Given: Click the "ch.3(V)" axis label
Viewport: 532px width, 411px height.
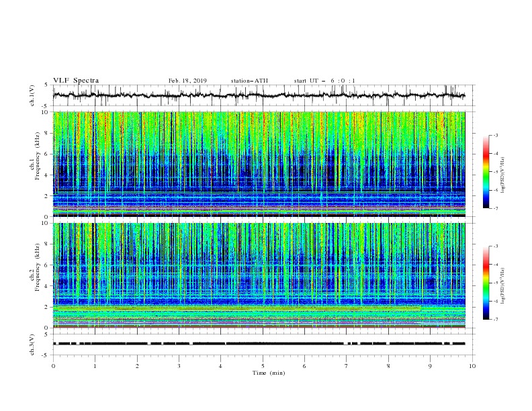Looking at the screenshot, I should [32, 345].
